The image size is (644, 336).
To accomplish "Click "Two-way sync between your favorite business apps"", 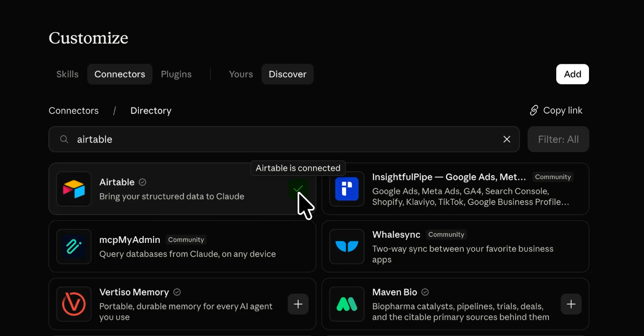I will (463, 254).
